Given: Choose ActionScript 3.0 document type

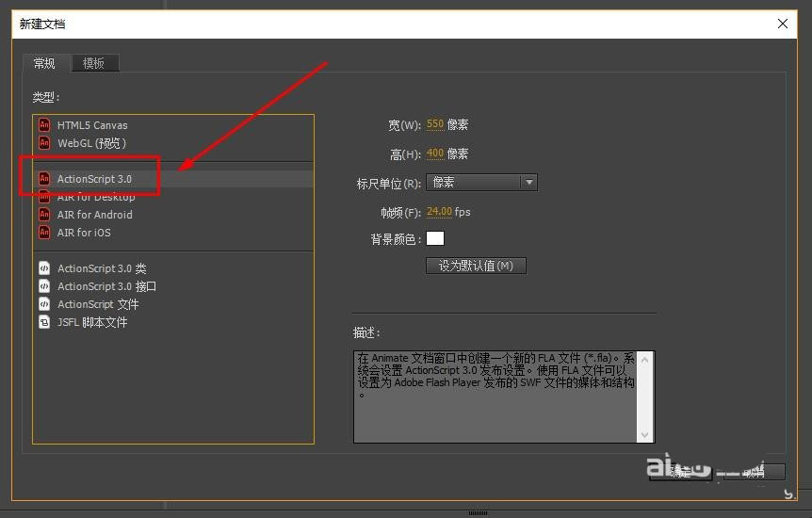Looking at the screenshot, I should [173, 179].
